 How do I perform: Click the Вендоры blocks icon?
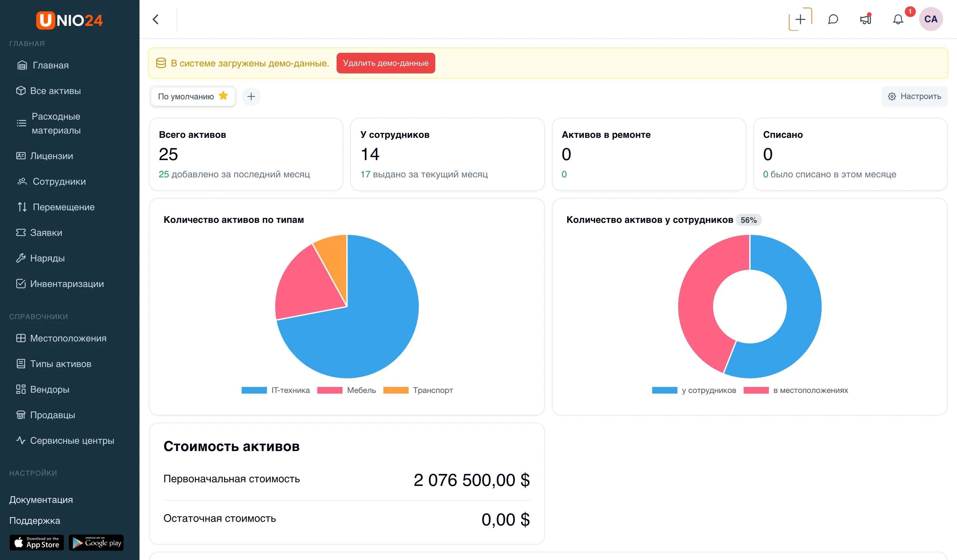(21, 389)
